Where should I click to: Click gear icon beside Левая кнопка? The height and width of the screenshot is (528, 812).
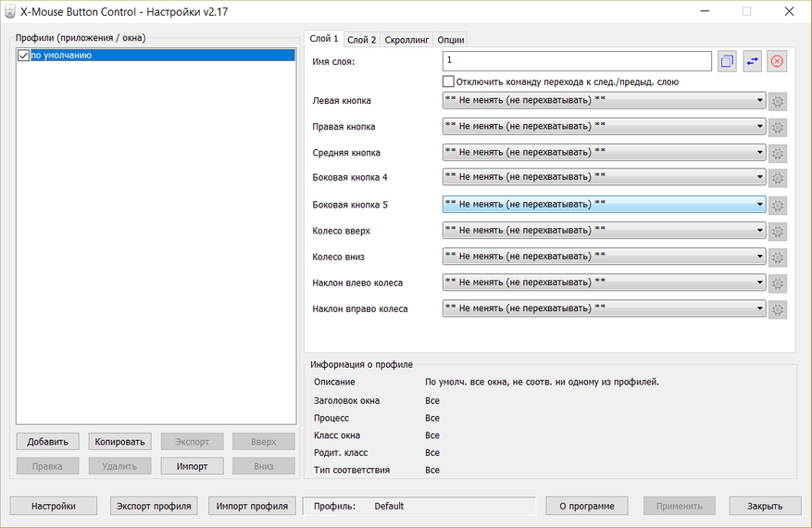[778, 101]
